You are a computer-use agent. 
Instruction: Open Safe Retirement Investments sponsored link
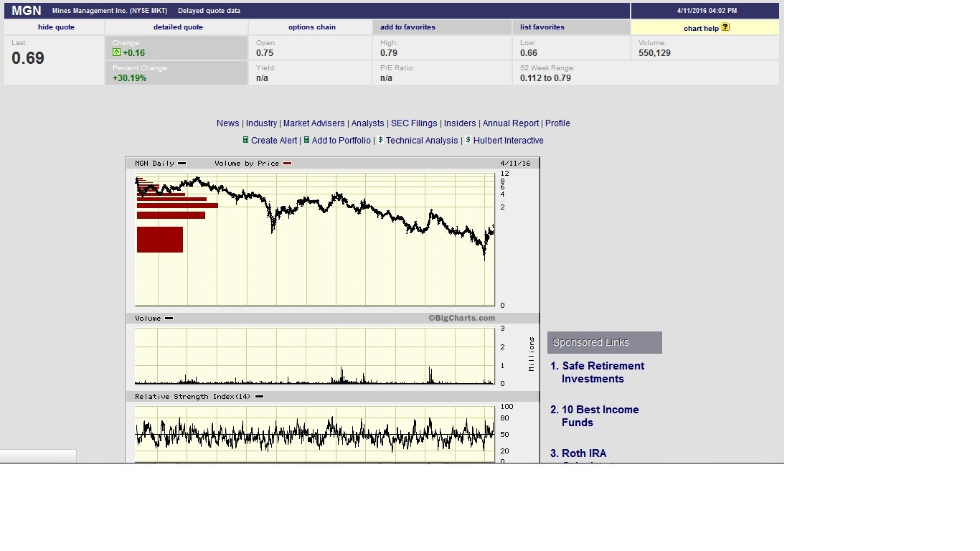click(603, 372)
